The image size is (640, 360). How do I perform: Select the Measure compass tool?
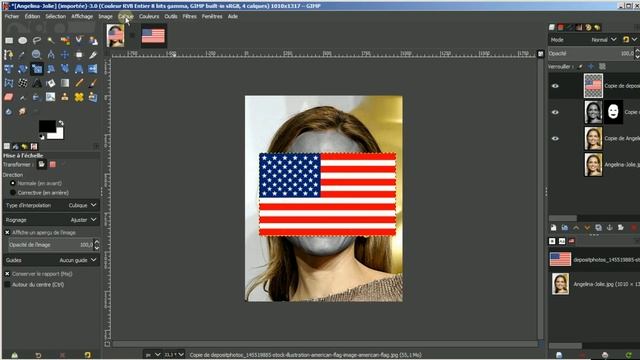[51, 54]
